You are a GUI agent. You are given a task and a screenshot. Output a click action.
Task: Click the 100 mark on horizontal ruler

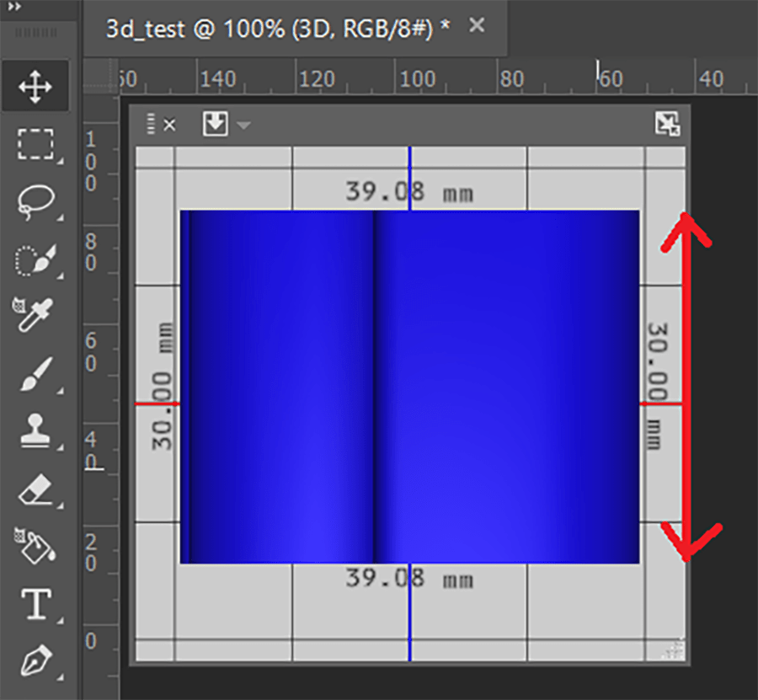418,79
